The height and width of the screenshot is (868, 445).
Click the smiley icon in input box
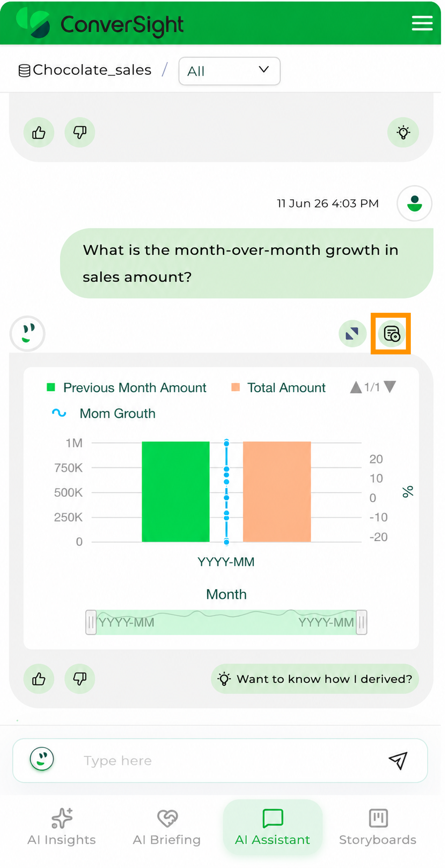[x=42, y=759]
